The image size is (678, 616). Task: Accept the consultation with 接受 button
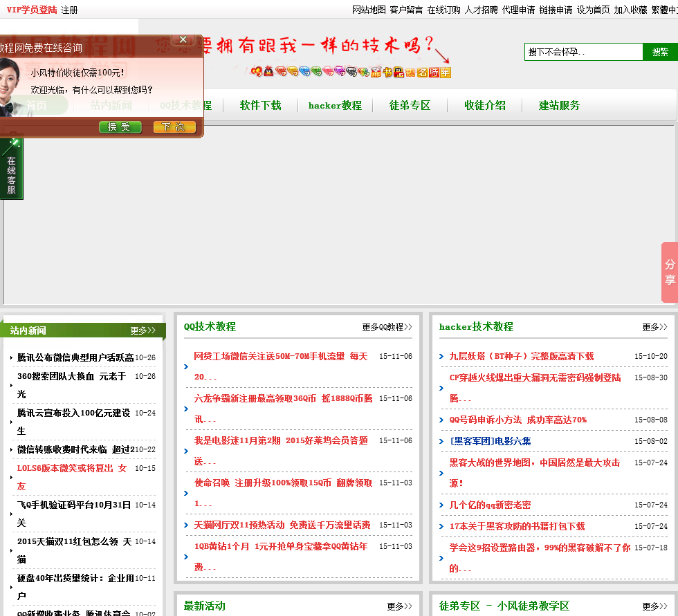pyautogui.click(x=120, y=127)
